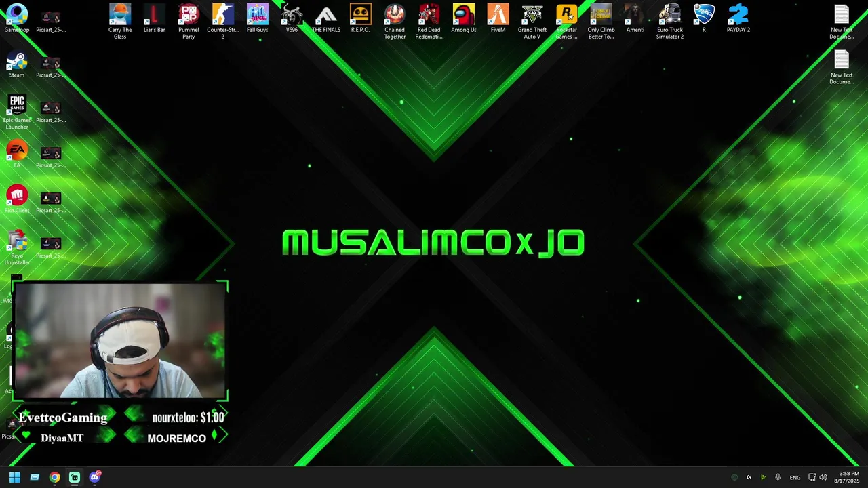Screen dimensions: 868x488
Task: Select the FiveM shortcut
Action: pos(498,18)
